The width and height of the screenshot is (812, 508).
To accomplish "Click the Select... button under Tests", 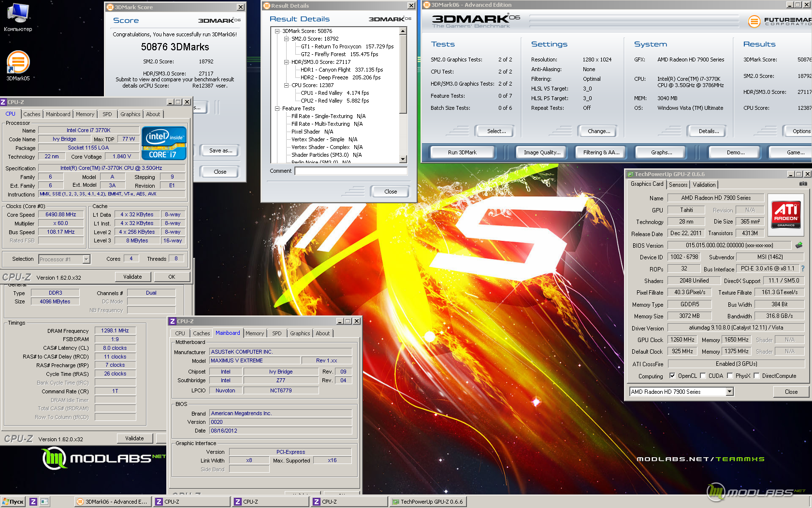I will tap(496, 131).
